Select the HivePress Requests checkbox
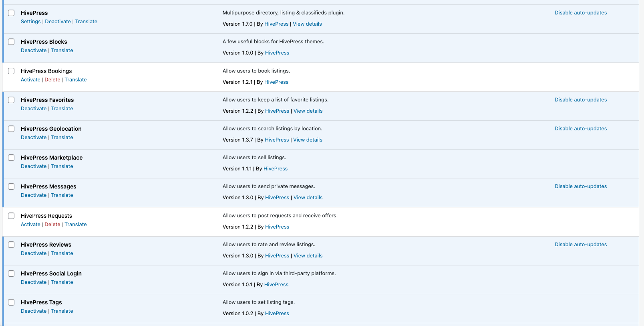 point(11,216)
